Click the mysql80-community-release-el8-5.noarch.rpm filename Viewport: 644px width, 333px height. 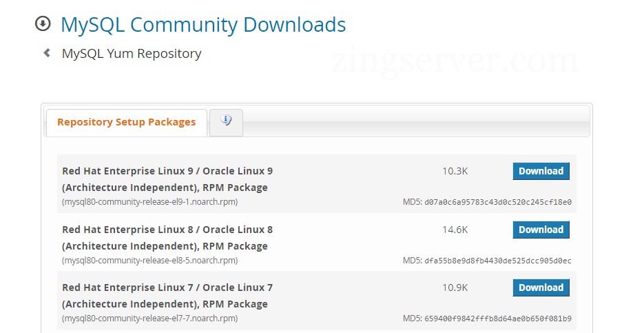click(150, 261)
